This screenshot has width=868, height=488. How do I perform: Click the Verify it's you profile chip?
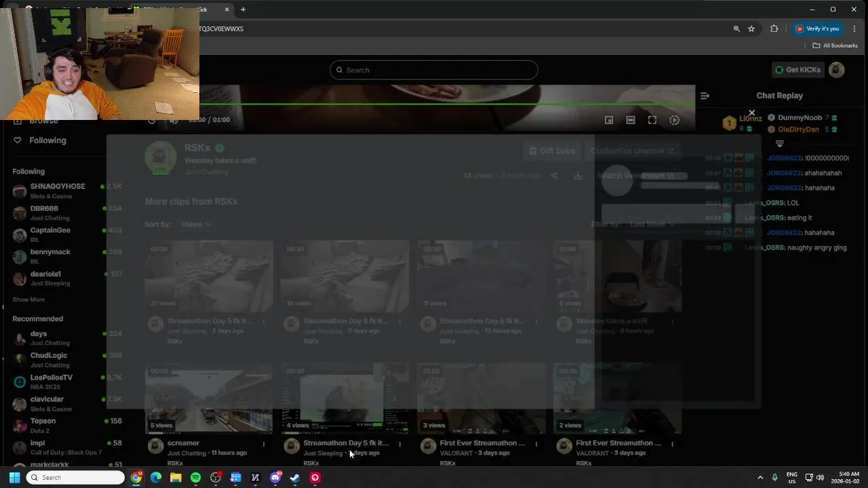tap(818, 28)
